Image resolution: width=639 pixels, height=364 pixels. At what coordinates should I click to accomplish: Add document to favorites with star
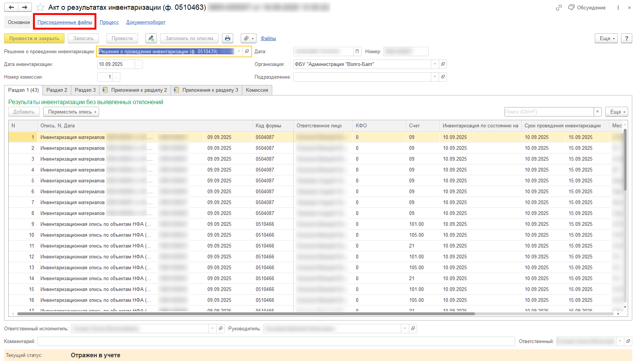pyautogui.click(x=40, y=7)
